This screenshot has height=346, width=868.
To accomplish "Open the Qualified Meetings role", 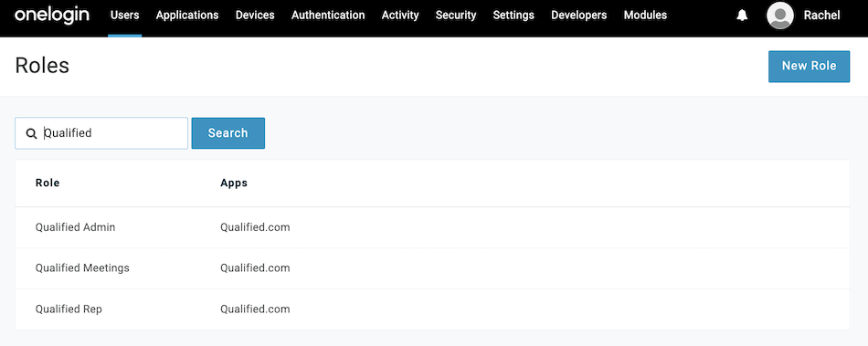I will pyautogui.click(x=82, y=268).
